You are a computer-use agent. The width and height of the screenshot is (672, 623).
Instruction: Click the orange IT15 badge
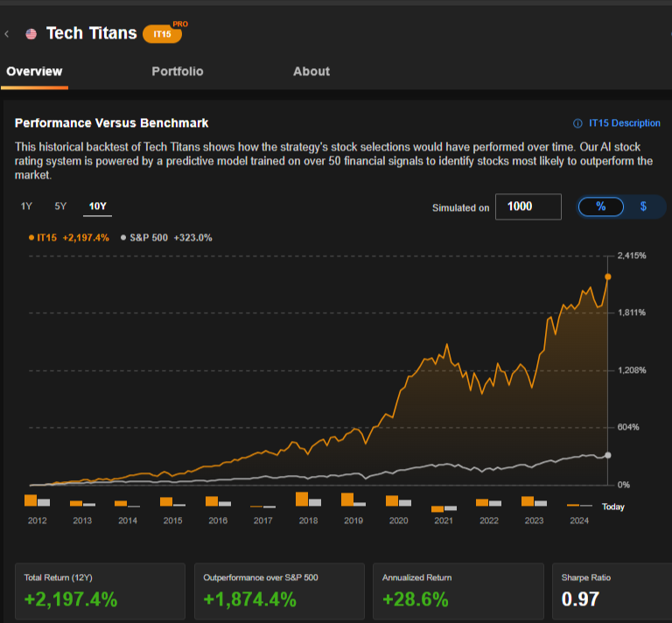(162, 34)
